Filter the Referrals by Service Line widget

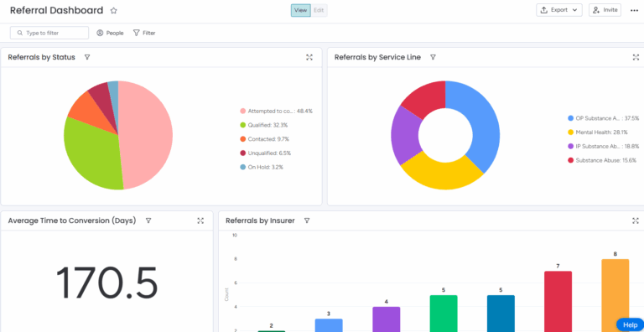click(x=433, y=57)
